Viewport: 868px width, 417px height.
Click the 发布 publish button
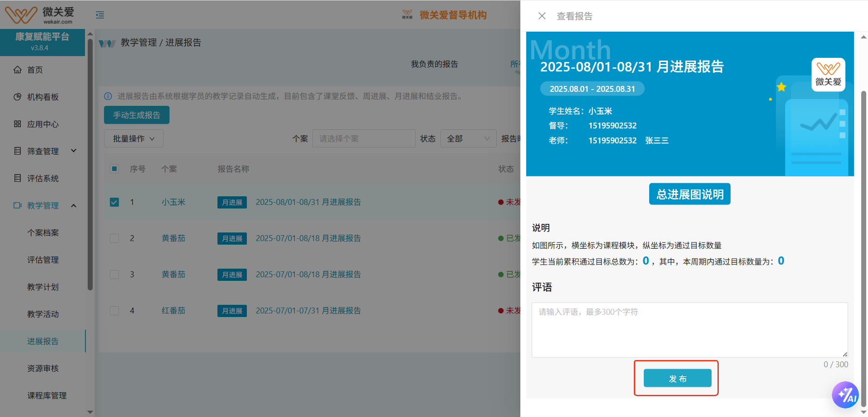(x=677, y=379)
